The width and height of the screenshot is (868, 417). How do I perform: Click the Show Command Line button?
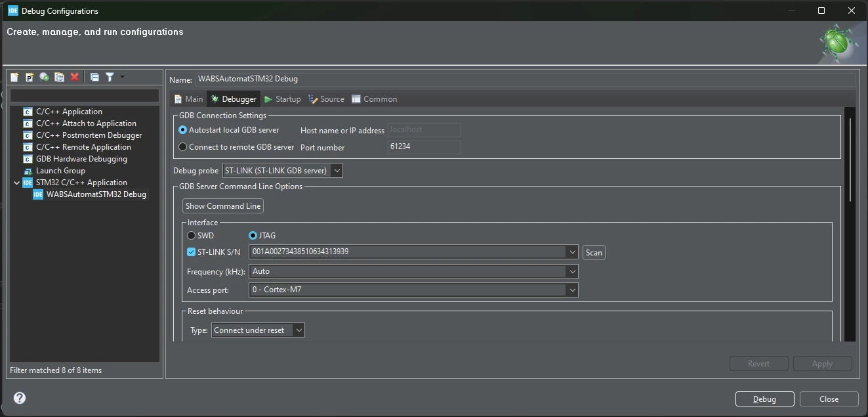click(223, 206)
